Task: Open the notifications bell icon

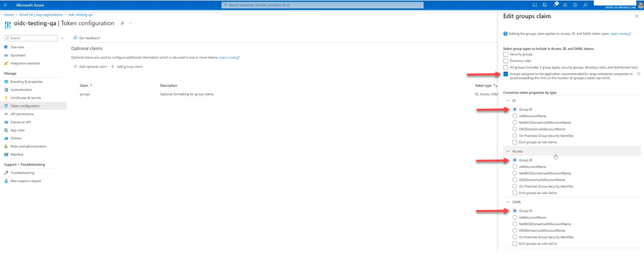Action: coord(555,5)
